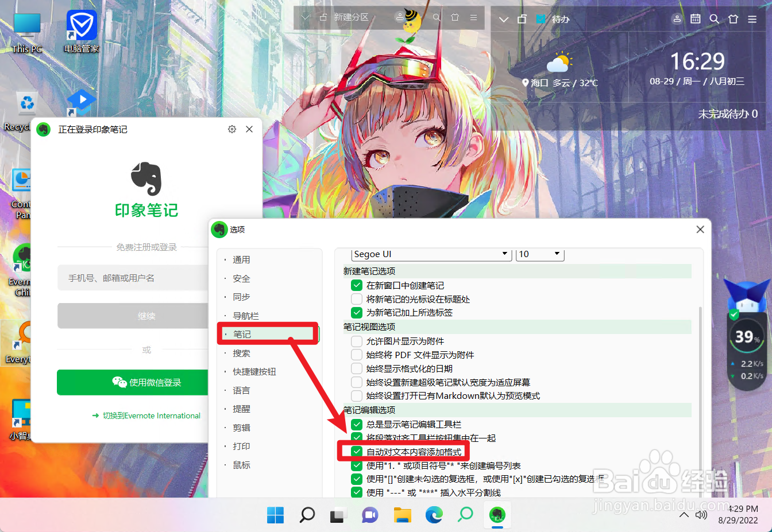Select 快捷键按钮 category in options
The image size is (772, 532).
tap(254, 372)
